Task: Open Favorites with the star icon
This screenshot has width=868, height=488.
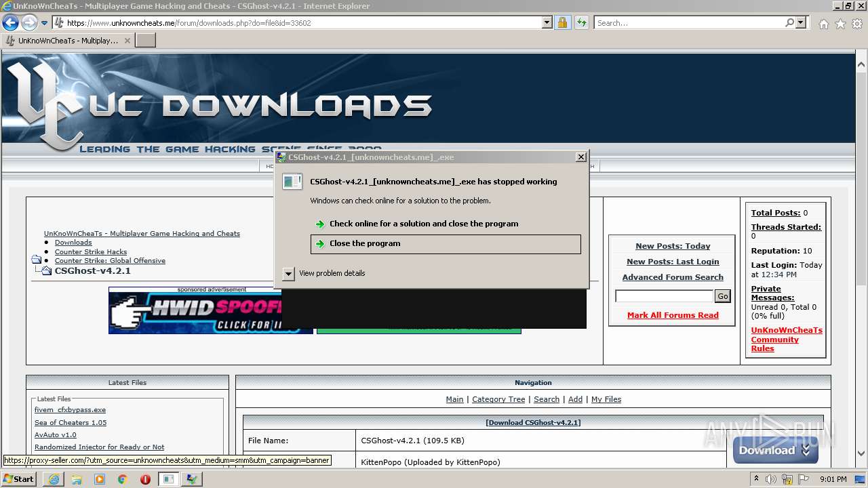Action: [840, 24]
